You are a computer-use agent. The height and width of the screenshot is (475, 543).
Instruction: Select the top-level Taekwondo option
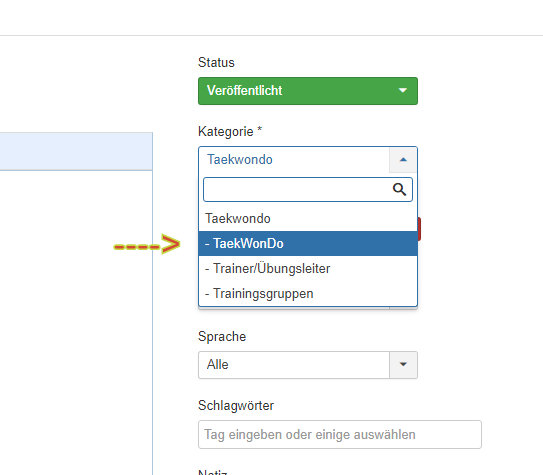pyautogui.click(x=308, y=218)
